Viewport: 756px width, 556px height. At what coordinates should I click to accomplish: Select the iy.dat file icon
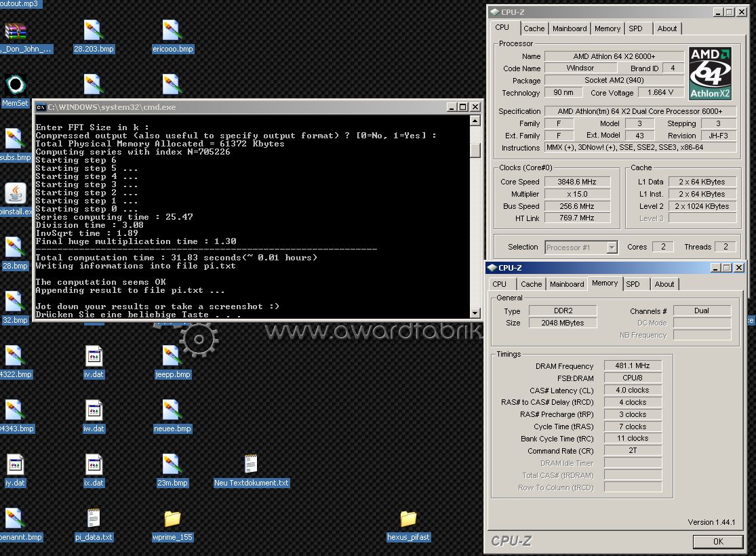[15, 470]
